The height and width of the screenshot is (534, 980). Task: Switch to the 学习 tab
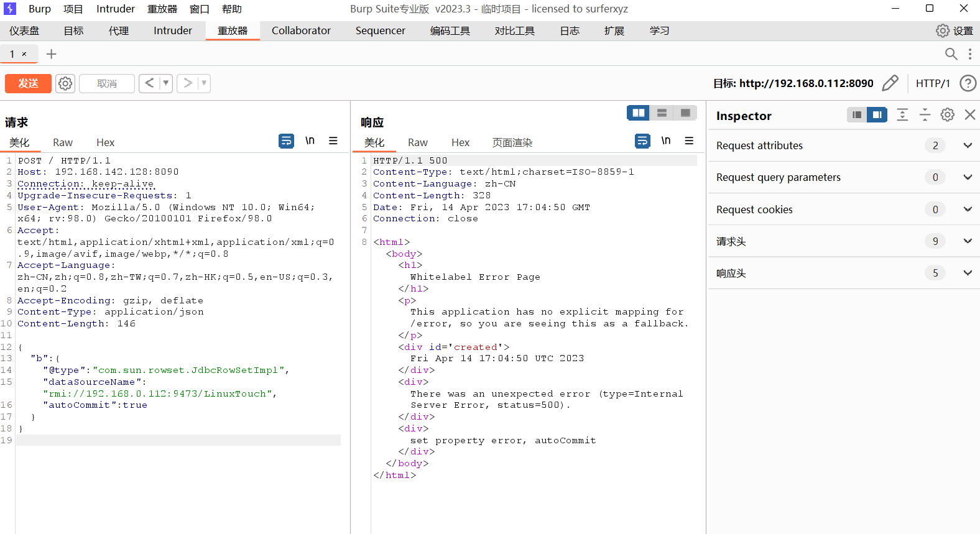[659, 30]
